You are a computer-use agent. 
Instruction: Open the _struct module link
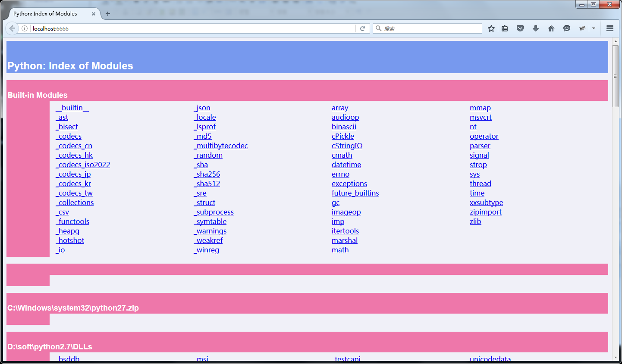point(204,202)
